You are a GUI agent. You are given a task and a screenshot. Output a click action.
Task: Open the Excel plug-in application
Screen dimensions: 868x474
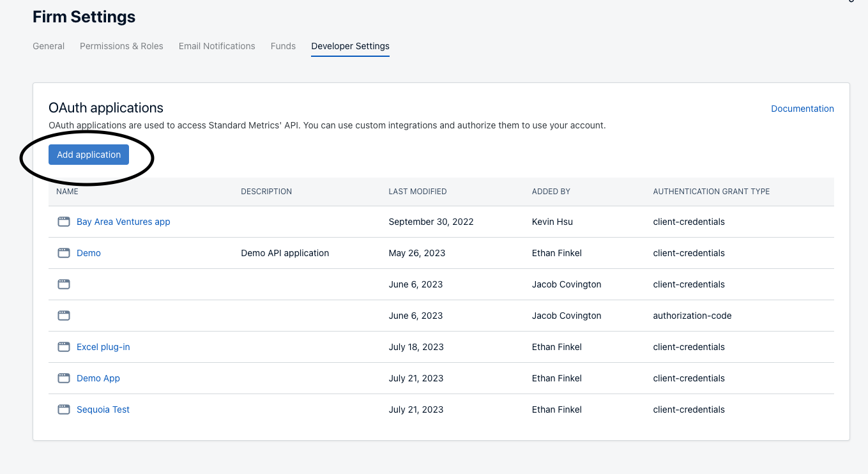point(103,347)
